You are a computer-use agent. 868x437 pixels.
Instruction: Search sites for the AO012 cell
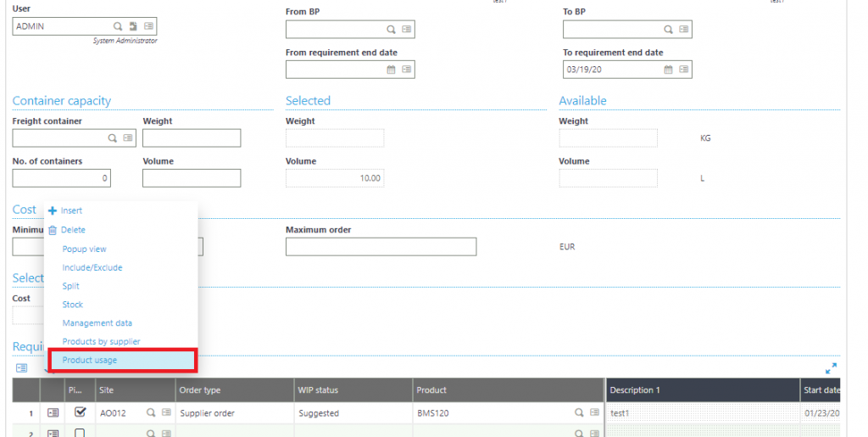point(151,412)
